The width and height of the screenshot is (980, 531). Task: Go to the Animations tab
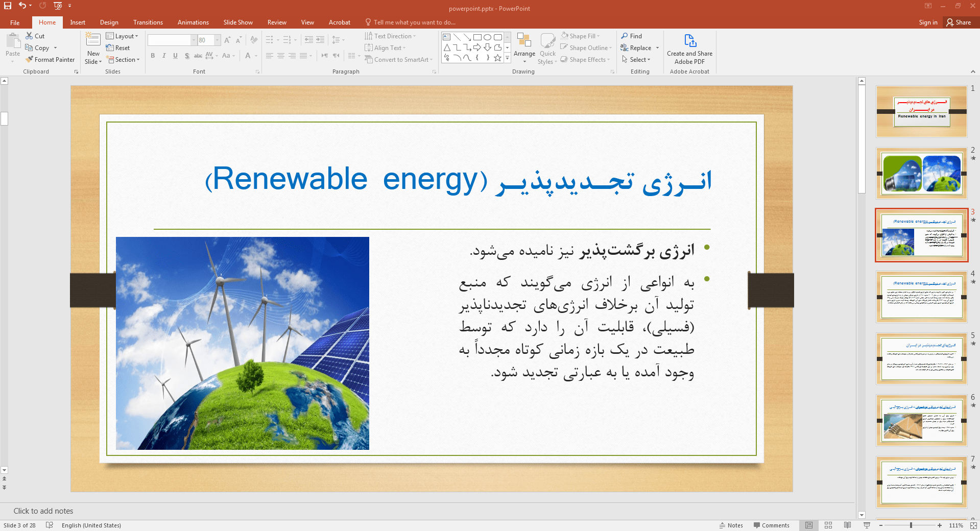(x=193, y=22)
